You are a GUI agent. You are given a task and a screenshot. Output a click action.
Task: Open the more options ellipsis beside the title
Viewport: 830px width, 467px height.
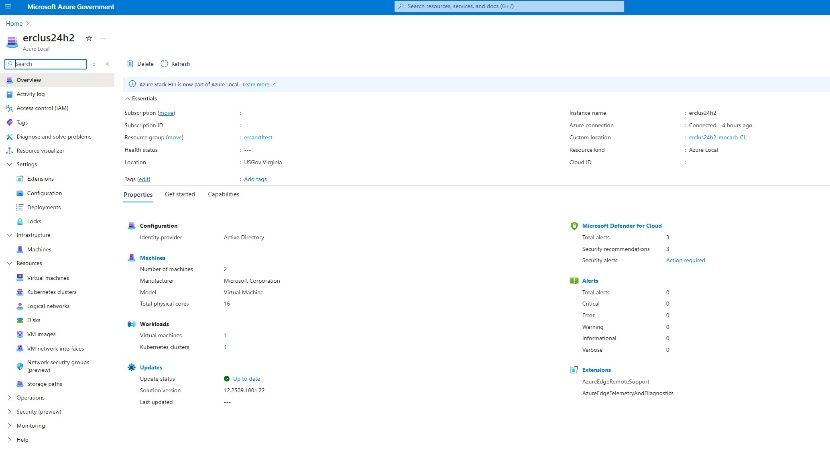(103, 38)
